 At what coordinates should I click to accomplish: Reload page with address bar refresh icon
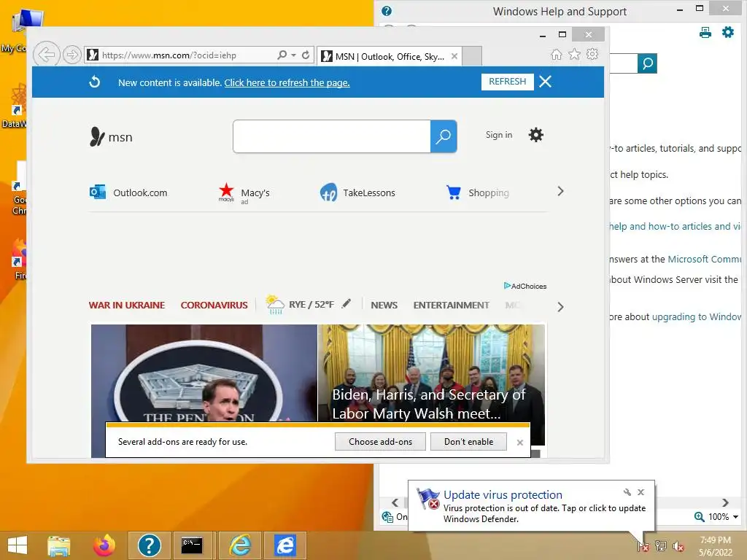click(x=306, y=55)
